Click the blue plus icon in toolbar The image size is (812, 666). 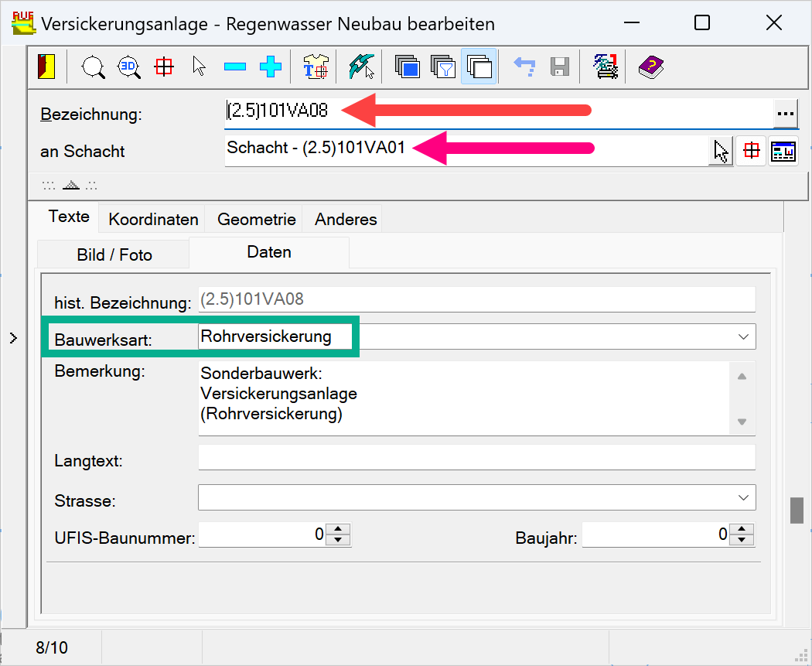point(270,67)
